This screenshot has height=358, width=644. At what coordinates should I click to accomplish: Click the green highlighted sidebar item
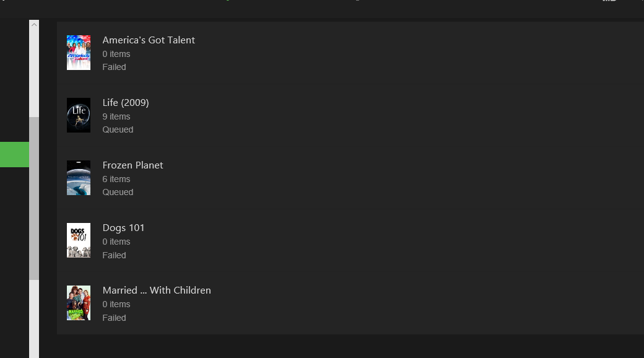coord(14,154)
